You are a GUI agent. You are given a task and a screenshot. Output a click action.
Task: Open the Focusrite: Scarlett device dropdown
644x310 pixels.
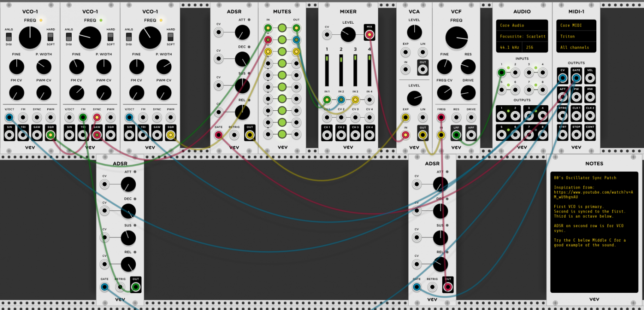(x=522, y=36)
